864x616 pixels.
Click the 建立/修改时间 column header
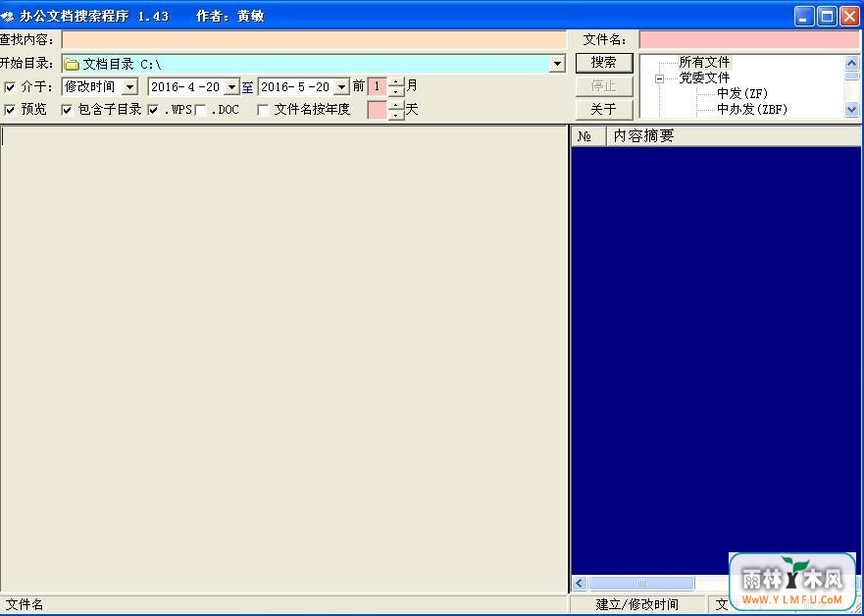point(637,604)
